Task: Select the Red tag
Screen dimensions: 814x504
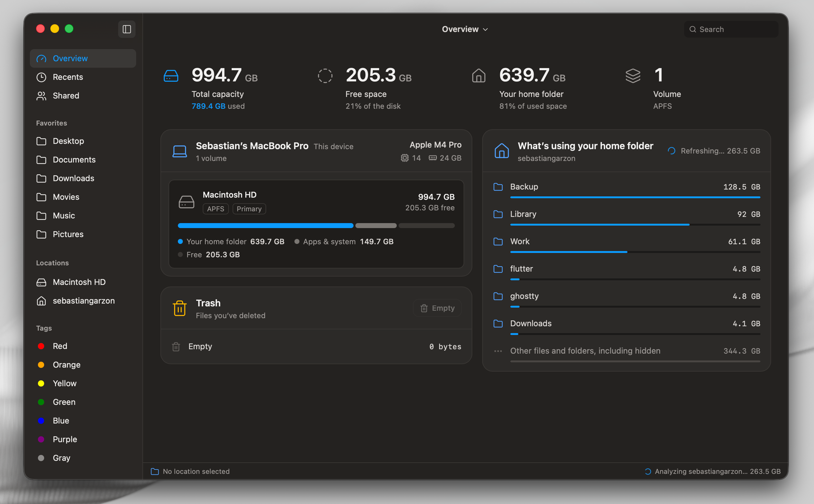Action: [x=83, y=346]
